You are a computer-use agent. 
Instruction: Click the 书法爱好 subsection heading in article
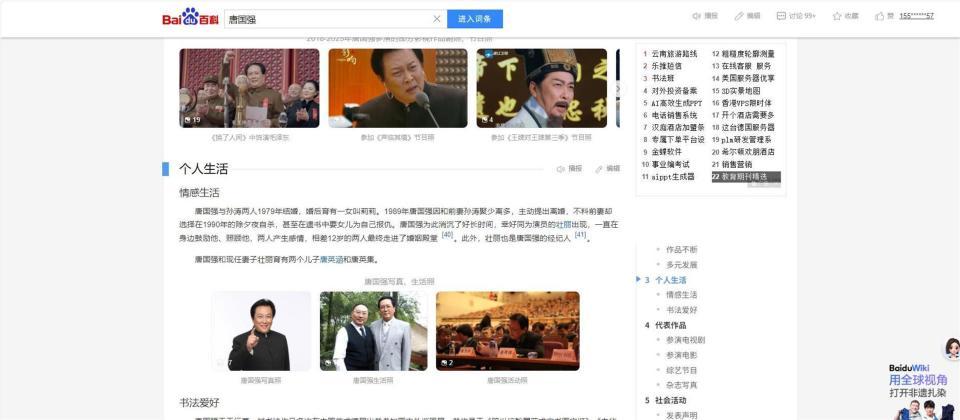pos(199,403)
